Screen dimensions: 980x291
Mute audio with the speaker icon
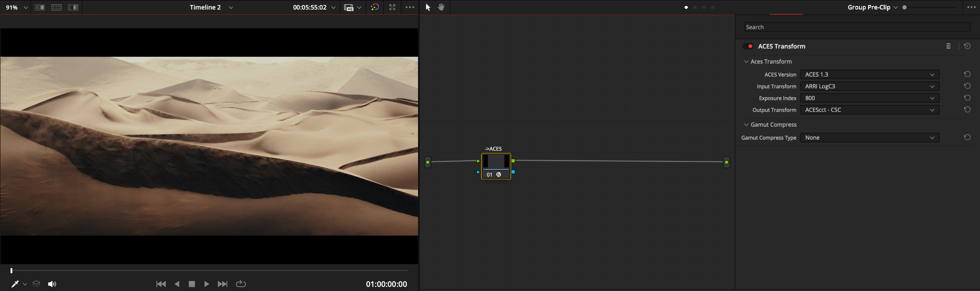[x=52, y=284]
